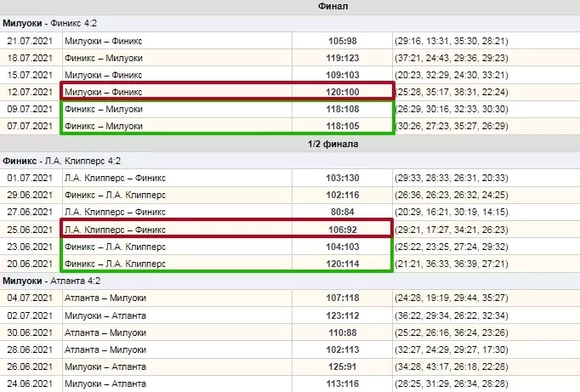The width and height of the screenshot is (580, 392).
Task: Click the date 01.07.2021
Action: point(30,178)
